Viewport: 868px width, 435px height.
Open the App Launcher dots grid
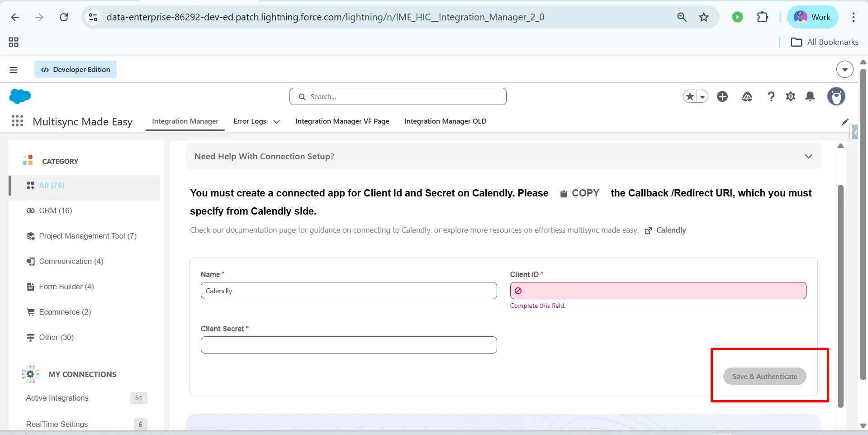point(17,121)
